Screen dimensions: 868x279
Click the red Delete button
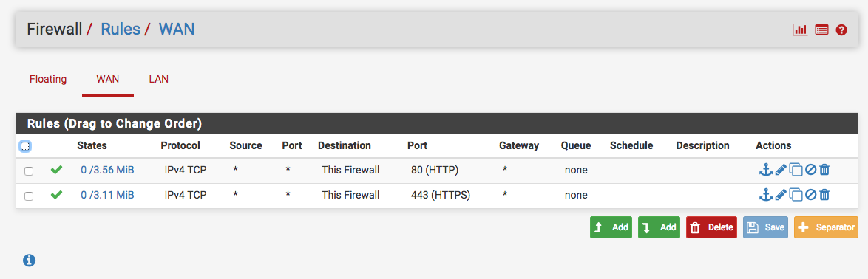point(711,227)
